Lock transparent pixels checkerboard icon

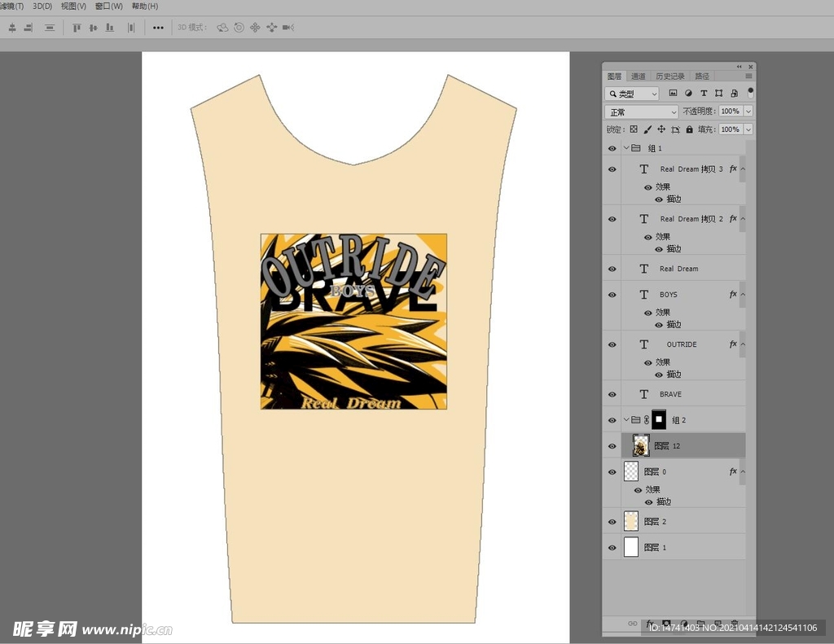[x=634, y=129]
